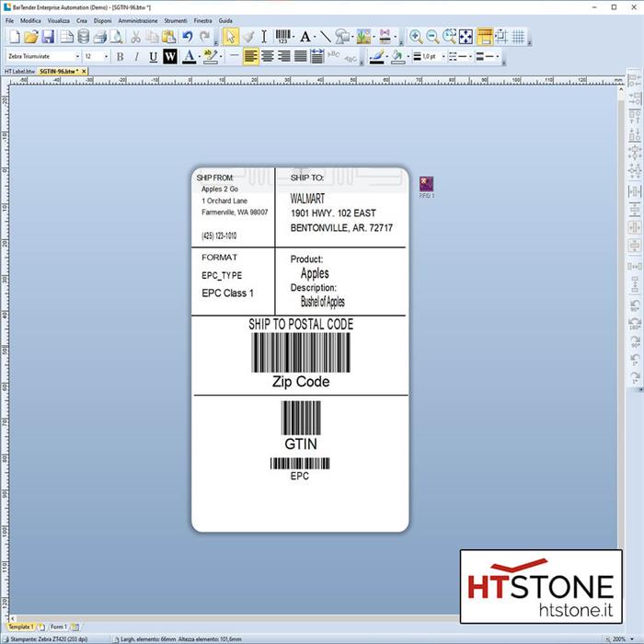Create a new document with the New icon
644x644 pixels.
point(15,37)
